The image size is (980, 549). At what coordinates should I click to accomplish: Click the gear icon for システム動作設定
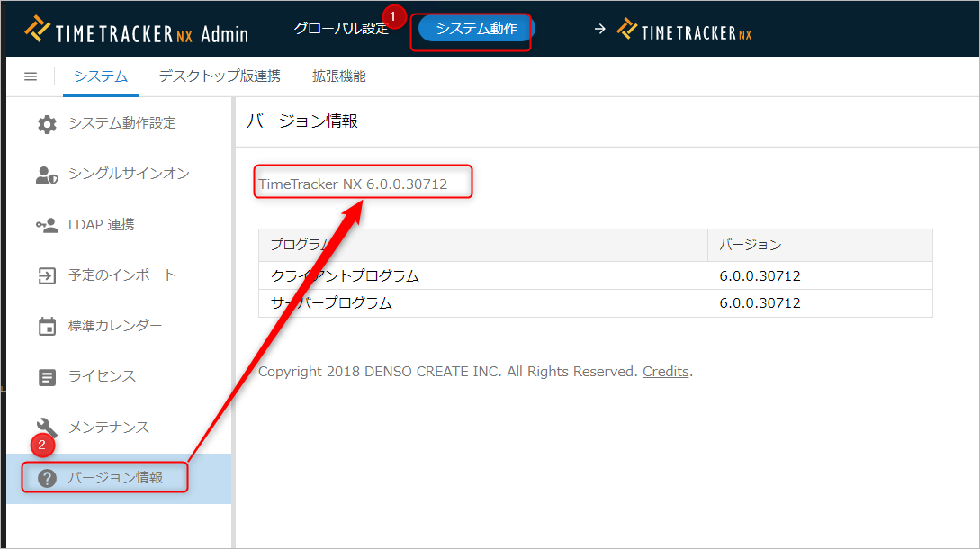(x=47, y=124)
